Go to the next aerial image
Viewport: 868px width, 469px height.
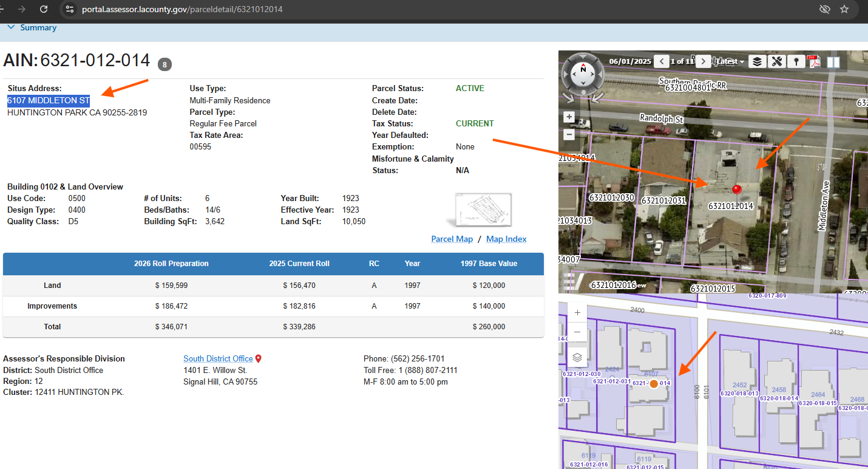(703, 61)
